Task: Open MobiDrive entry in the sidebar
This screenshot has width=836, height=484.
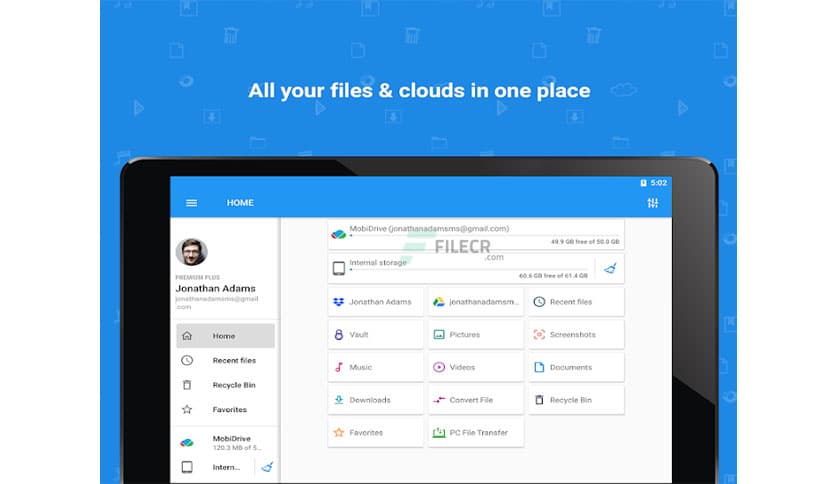Action: (x=226, y=442)
